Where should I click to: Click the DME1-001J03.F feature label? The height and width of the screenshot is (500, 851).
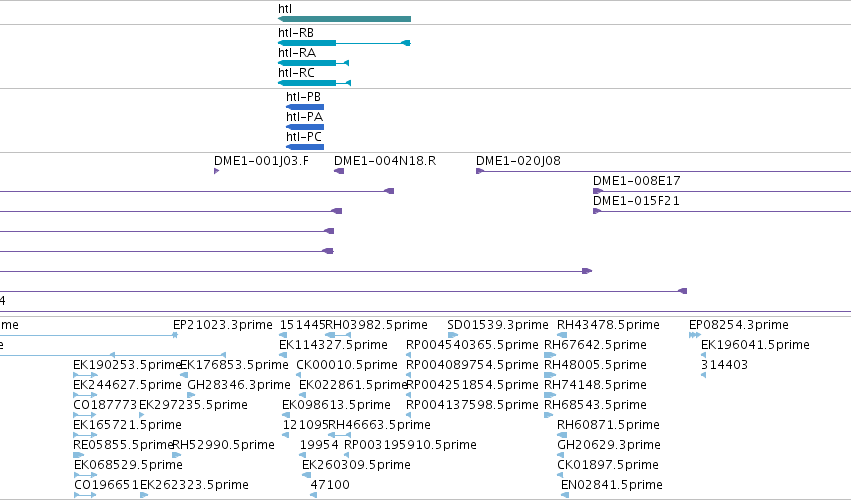[261, 161]
